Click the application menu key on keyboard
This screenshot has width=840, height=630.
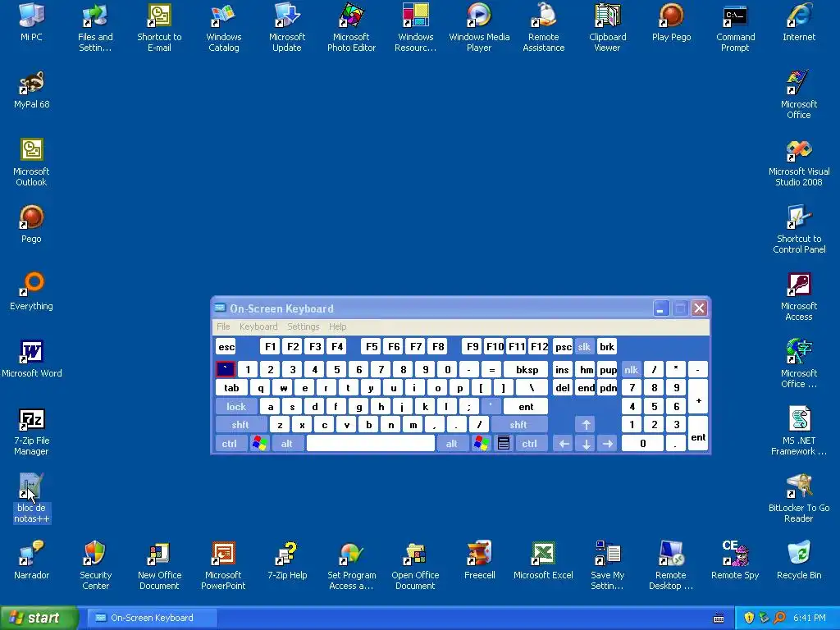tap(503, 444)
